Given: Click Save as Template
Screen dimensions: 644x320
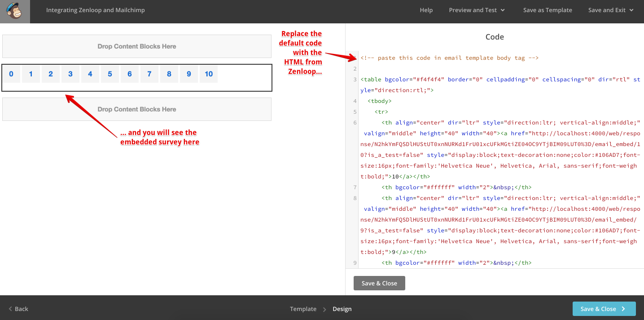Looking at the screenshot, I should (x=548, y=10).
